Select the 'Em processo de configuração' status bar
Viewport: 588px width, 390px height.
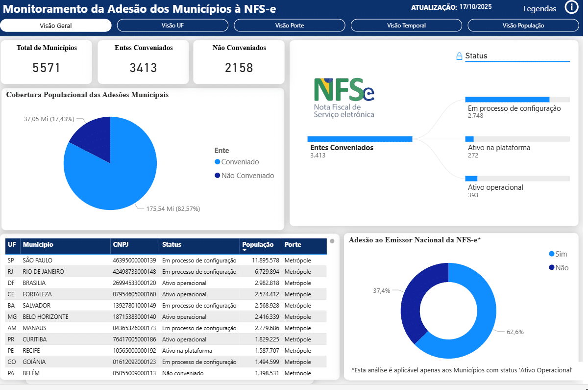pyautogui.click(x=507, y=100)
